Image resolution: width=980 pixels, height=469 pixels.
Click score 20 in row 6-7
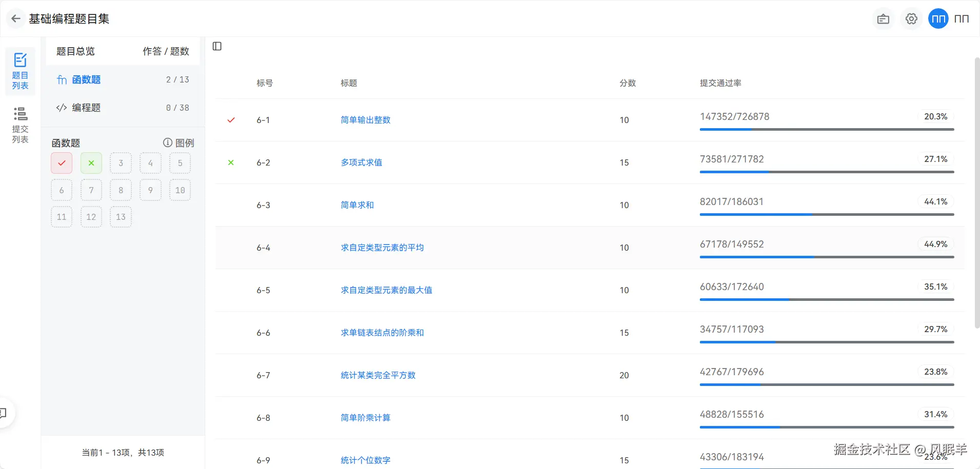pyautogui.click(x=624, y=375)
